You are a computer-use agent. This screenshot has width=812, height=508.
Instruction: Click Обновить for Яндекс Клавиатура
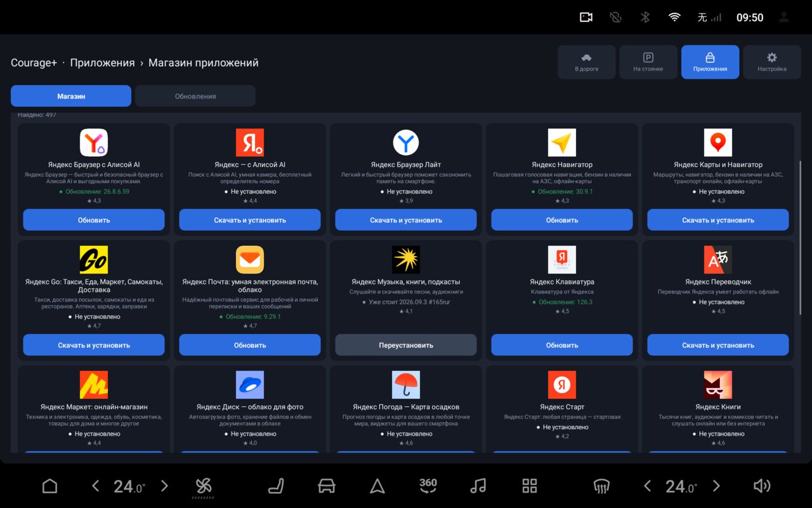[562, 345]
